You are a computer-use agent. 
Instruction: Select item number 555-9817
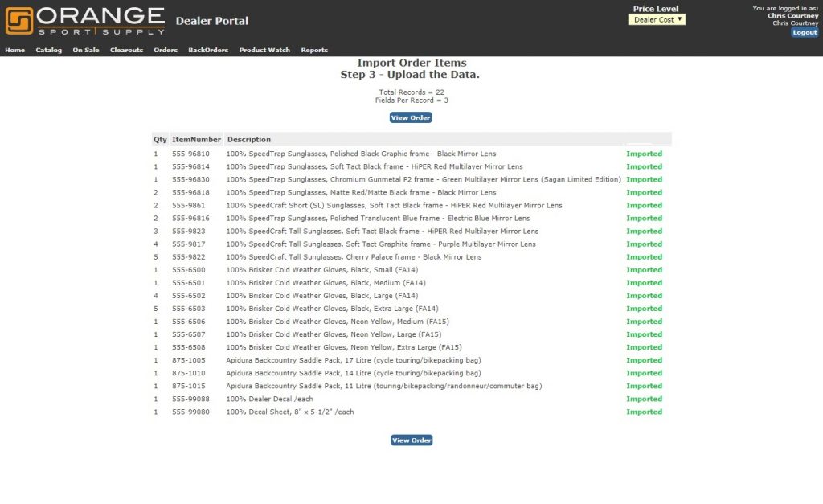[188, 244]
